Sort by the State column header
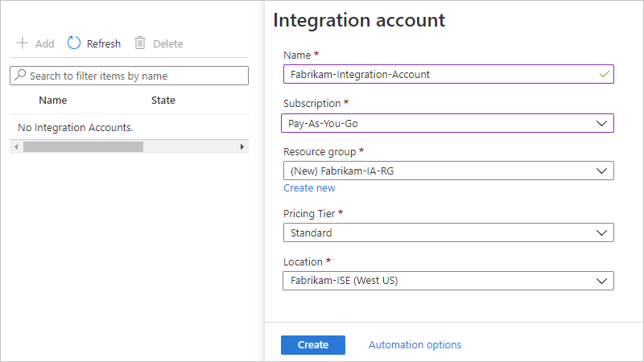The height and width of the screenshot is (362, 644). coord(163,100)
